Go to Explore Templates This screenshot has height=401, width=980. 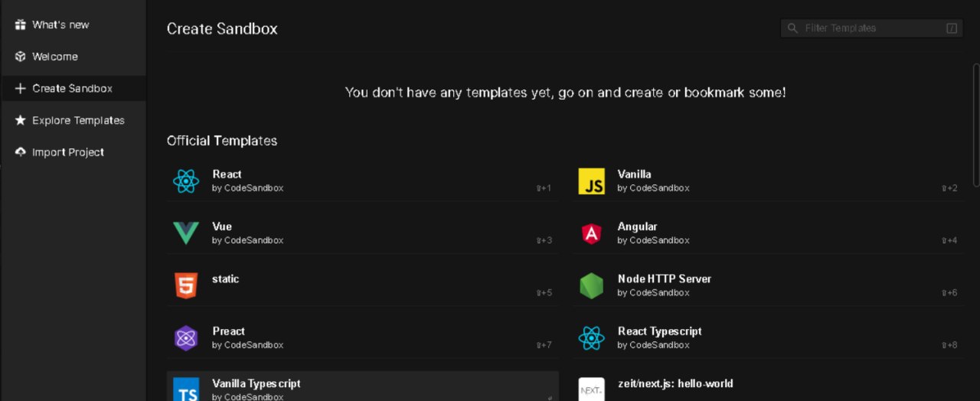click(73, 120)
